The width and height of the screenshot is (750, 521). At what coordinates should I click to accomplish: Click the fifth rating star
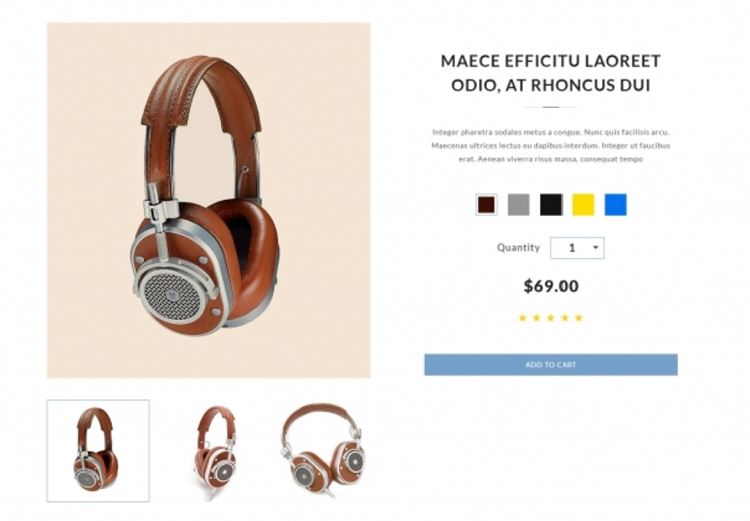[579, 318]
